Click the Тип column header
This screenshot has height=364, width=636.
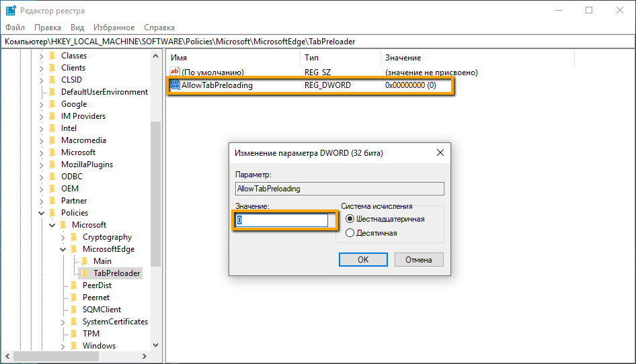[x=341, y=58]
